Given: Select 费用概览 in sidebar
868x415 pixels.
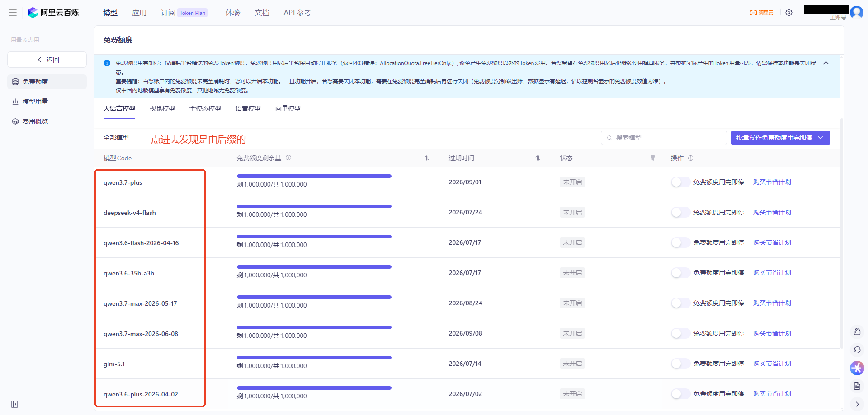Looking at the screenshot, I should tap(47, 121).
